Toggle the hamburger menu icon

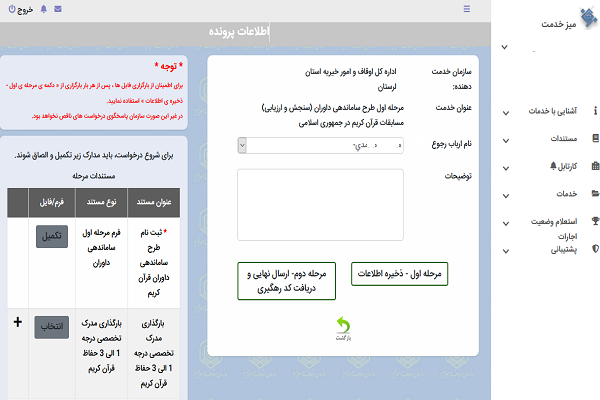tap(467, 9)
